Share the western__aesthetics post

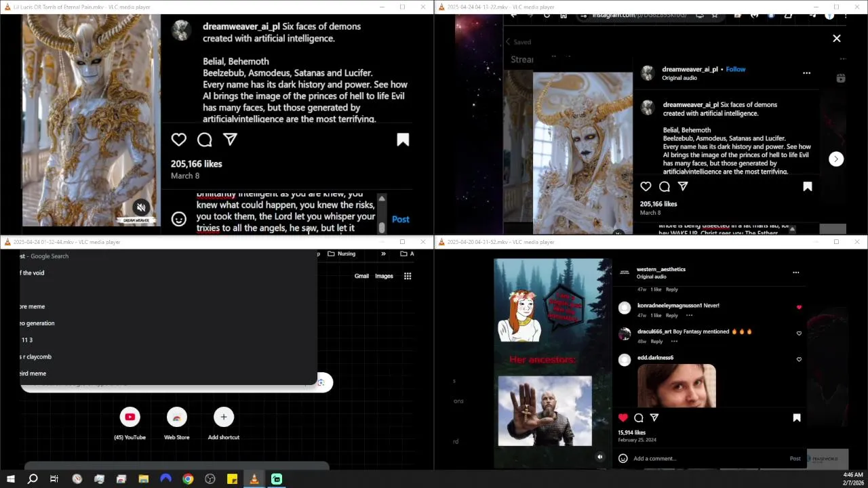tap(654, 418)
